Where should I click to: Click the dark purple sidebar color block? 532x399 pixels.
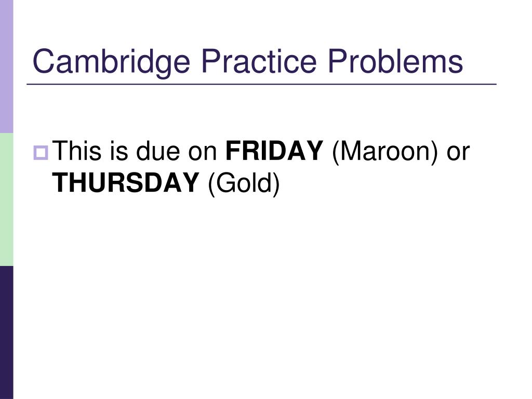click(6, 332)
